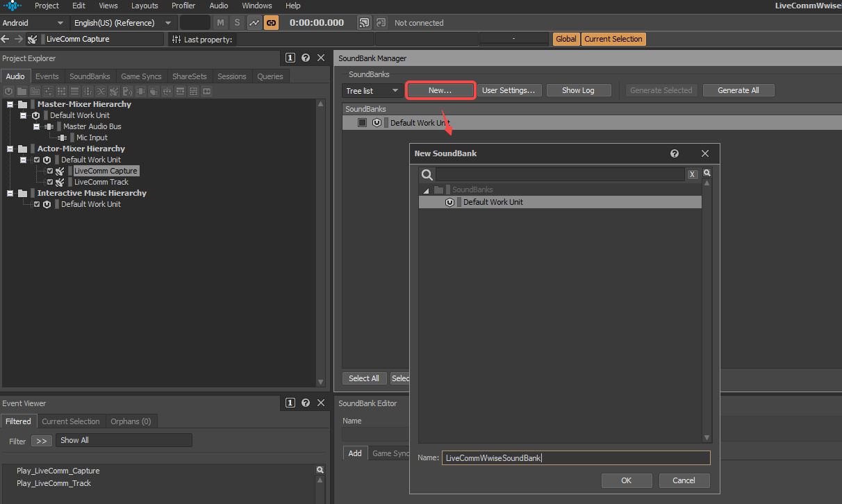Click the New... button
This screenshot has height=504, width=842.
click(x=440, y=90)
